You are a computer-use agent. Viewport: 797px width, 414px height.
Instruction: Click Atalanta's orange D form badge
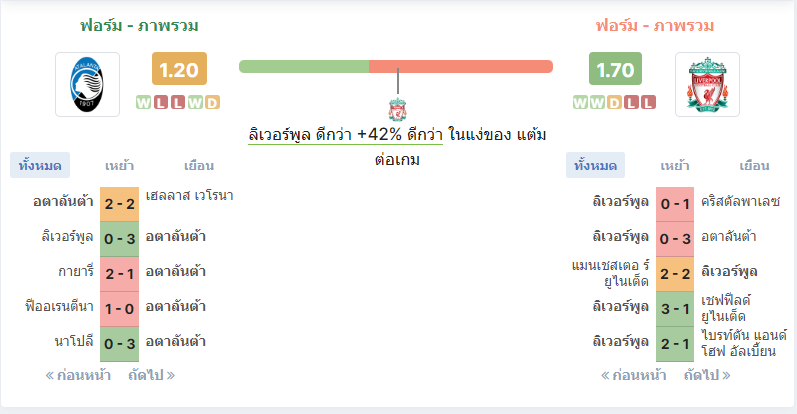[x=212, y=103]
